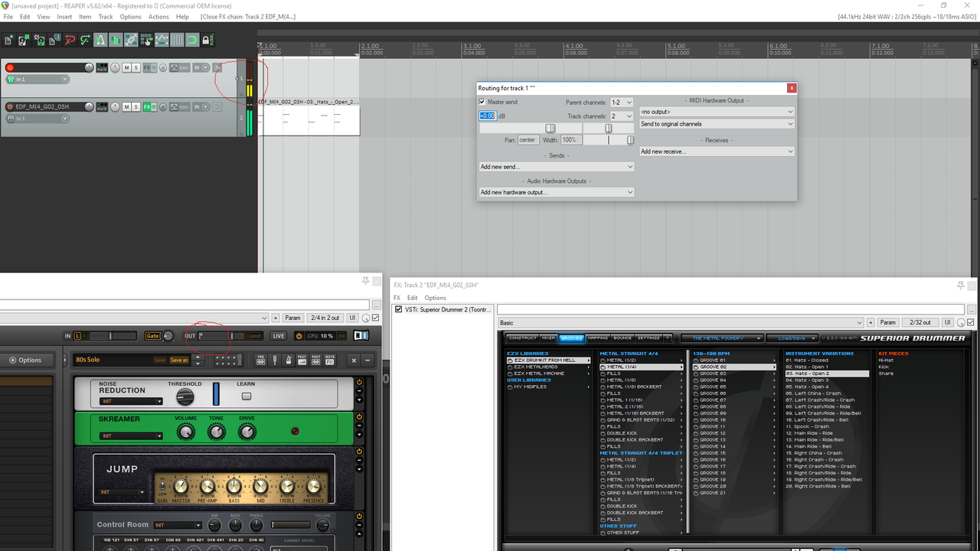The height and width of the screenshot is (551, 980).
Task: Toggle Guitar Rig MSTR FX icon
Action: 330,360
